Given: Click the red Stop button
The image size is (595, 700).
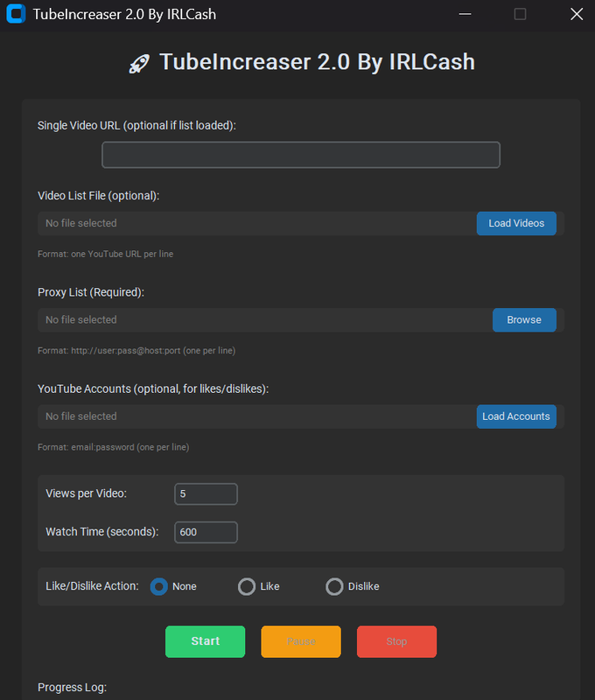Looking at the screenshot, I should tap(397, 641).
